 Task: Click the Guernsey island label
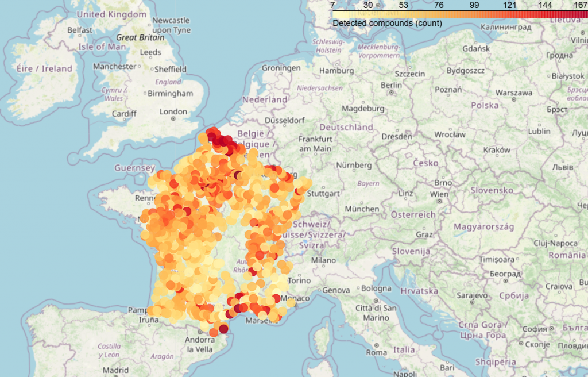point(135,168)
